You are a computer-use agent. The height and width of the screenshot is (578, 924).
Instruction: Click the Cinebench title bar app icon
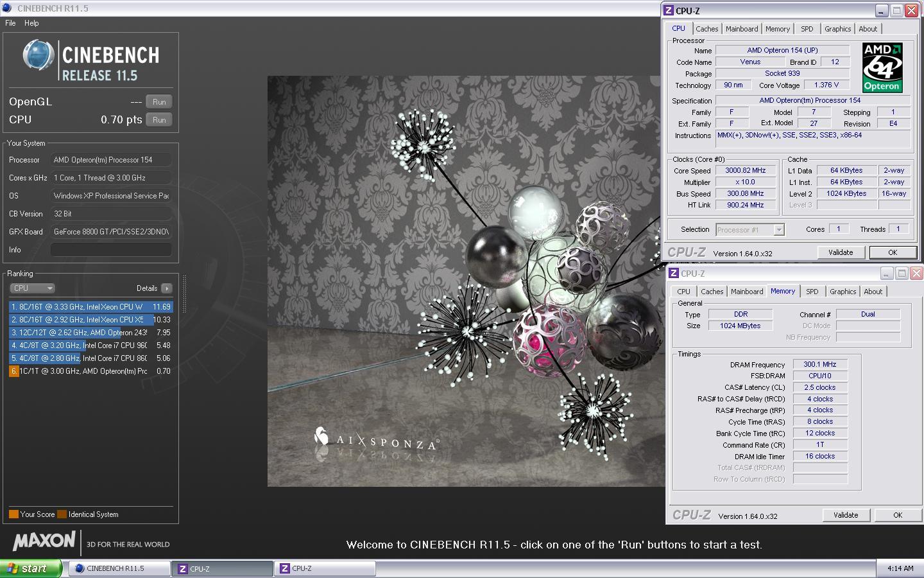[x=8, y=8]
